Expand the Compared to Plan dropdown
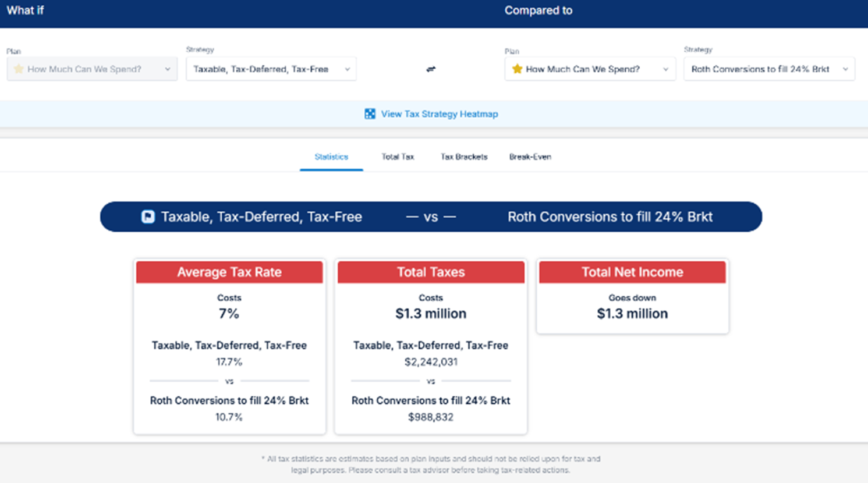The width and height of the screenshot is (868, 483). tap(590, 69)
